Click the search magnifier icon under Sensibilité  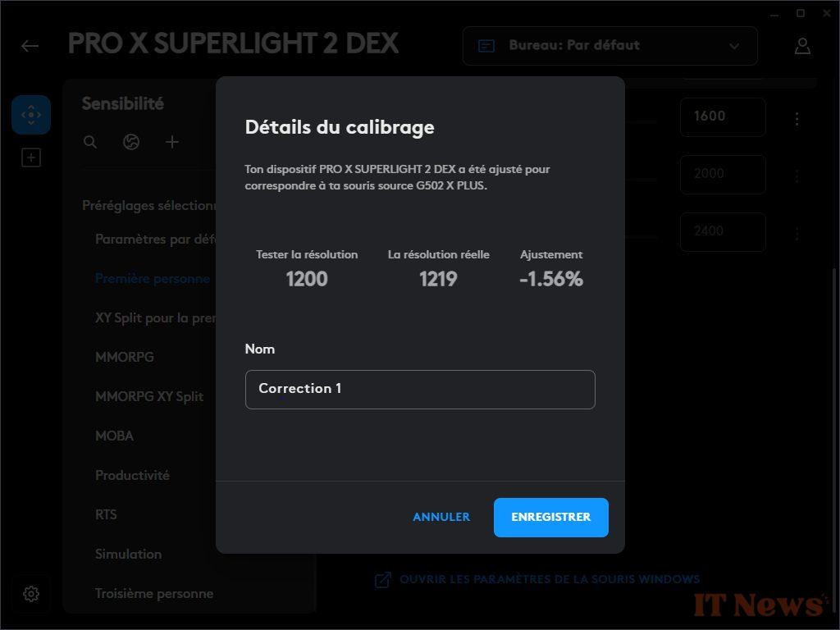tap(90, 142)
